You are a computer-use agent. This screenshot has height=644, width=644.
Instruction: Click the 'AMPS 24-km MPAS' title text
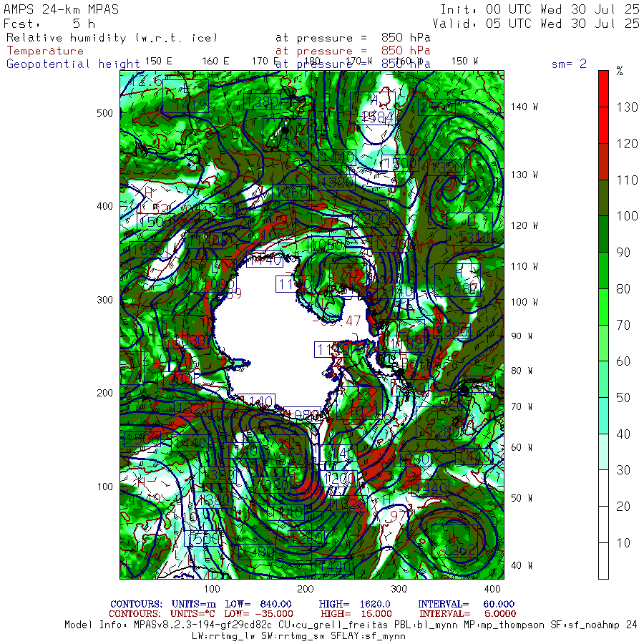62,9
